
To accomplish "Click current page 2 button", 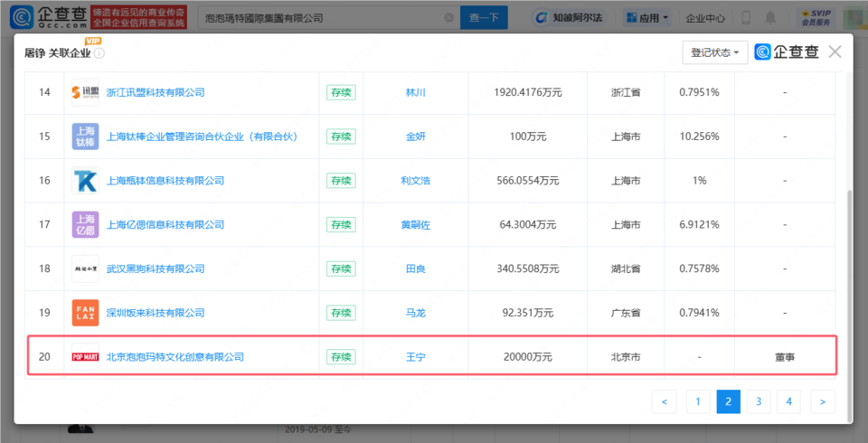I will click(x=729, y=401).
